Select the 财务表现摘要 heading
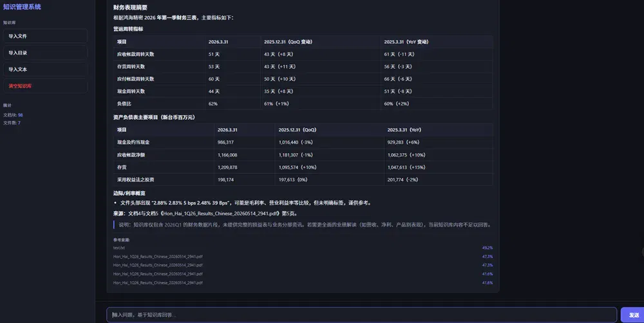 [130, 7]
